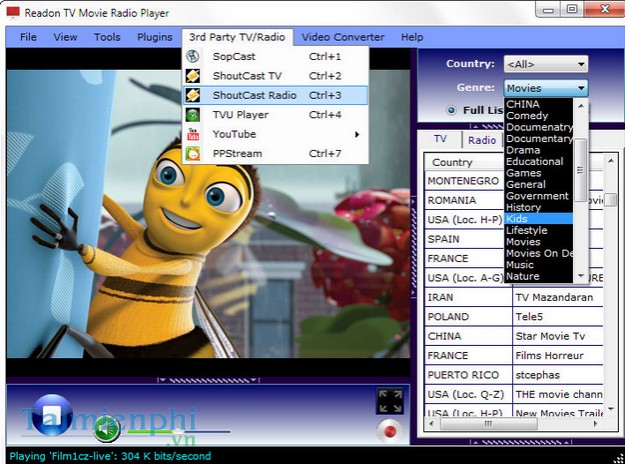Adjust the volume slider
The image size is (625, 464).
178,431
